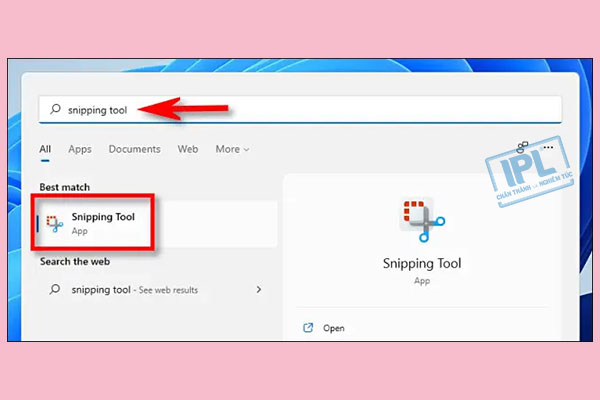Click the magnifier icon in the search box
This screenshot has width=600, height=400.
[54, 109]
